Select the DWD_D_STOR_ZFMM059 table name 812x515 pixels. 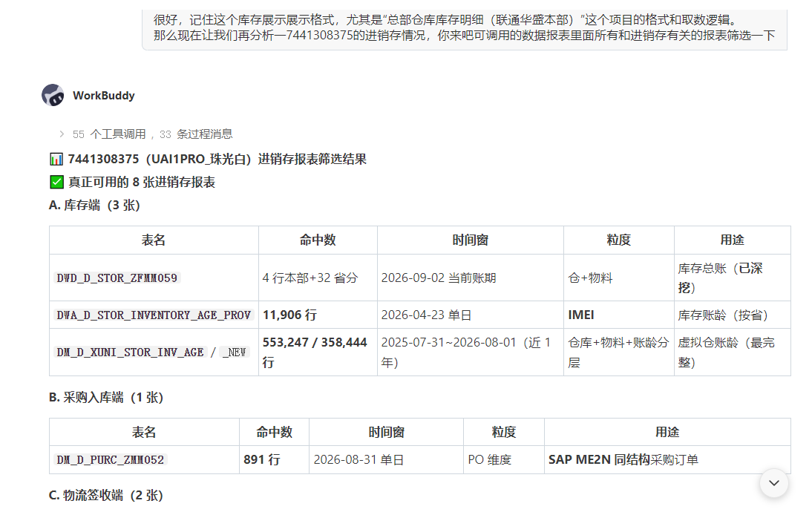pyautogui.click(x=117, y=278)
